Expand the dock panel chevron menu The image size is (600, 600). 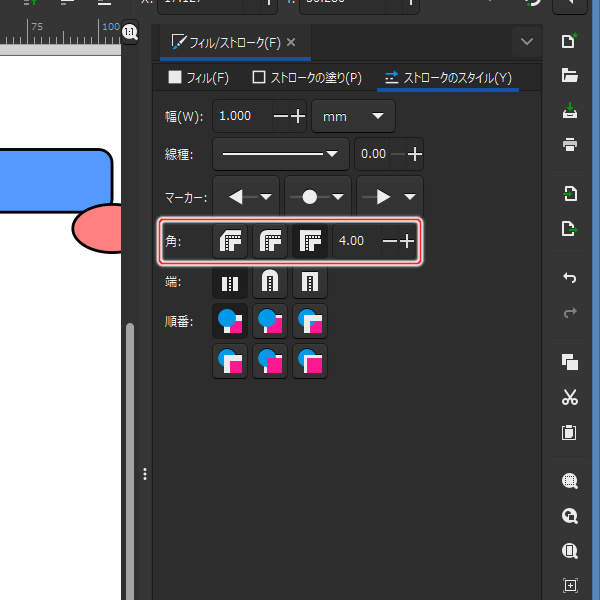pyautogui.click(x=527, y=41)
